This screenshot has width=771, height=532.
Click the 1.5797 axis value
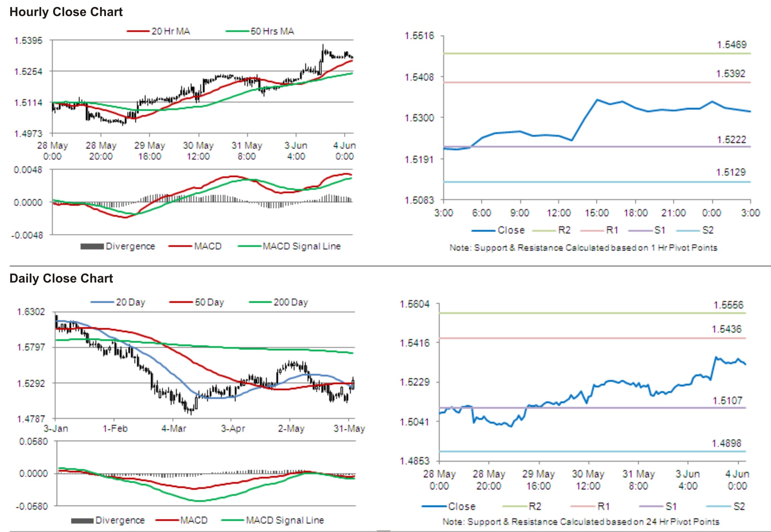pyautogui.click(x=31, y=347)
